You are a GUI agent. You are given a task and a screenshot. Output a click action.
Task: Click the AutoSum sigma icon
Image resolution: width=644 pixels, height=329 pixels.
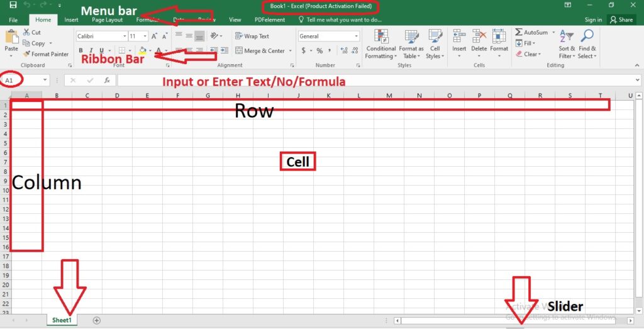pos(519,32)
